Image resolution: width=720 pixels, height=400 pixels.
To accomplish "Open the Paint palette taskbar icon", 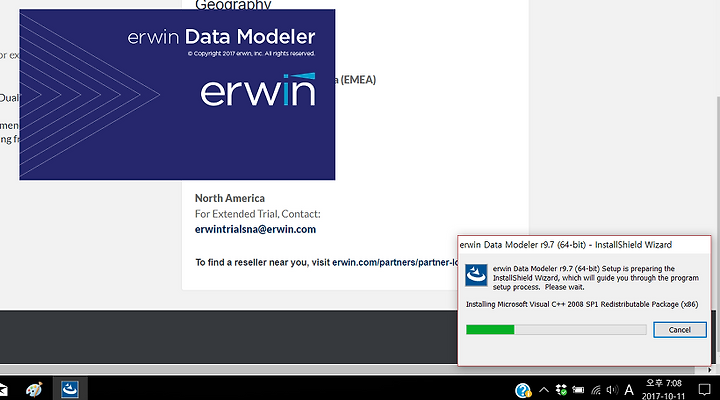I will [34, 389].
